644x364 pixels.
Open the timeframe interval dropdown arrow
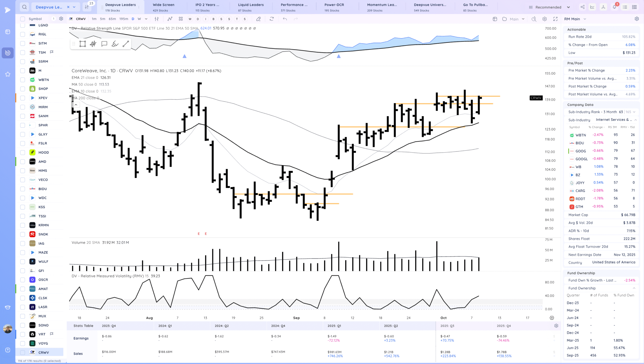click(146, 19)
